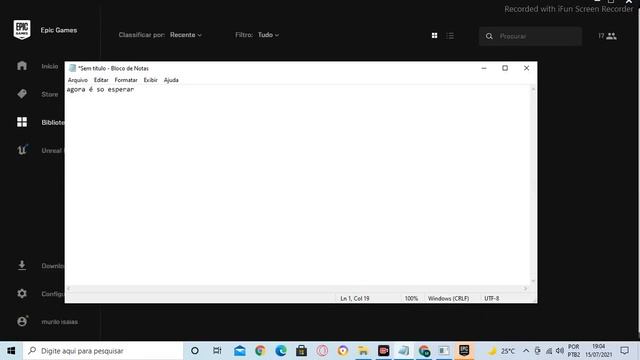Open Google Chrome on taskbar
640x360 pixels.
[x=260, y=351]
